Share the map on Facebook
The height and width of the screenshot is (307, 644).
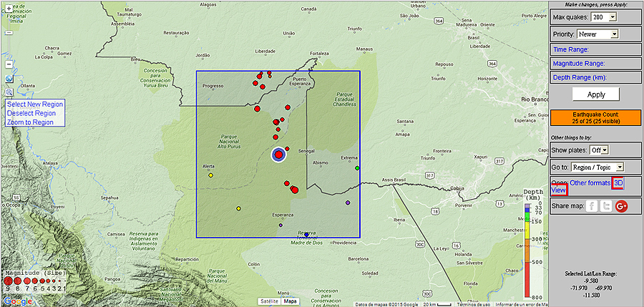[592, 206]
